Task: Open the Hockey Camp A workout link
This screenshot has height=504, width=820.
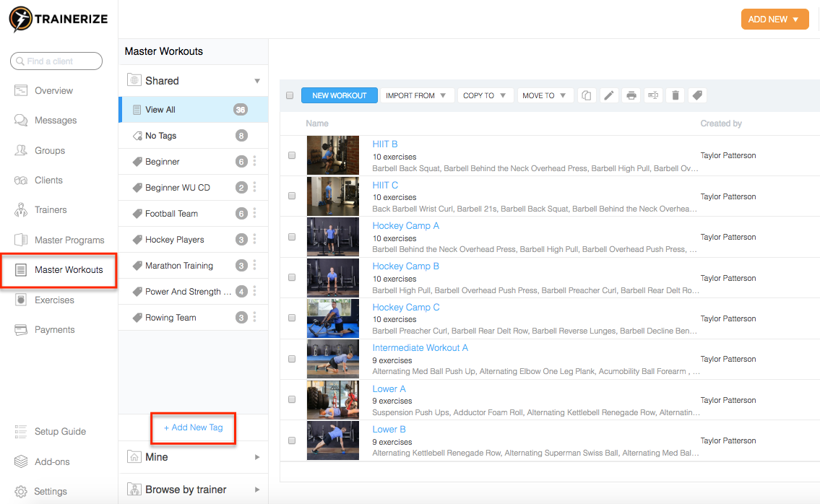Action: coord(406,225)
